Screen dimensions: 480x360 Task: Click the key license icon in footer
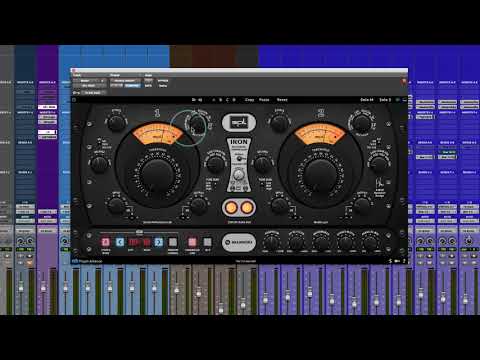[397, 261]
